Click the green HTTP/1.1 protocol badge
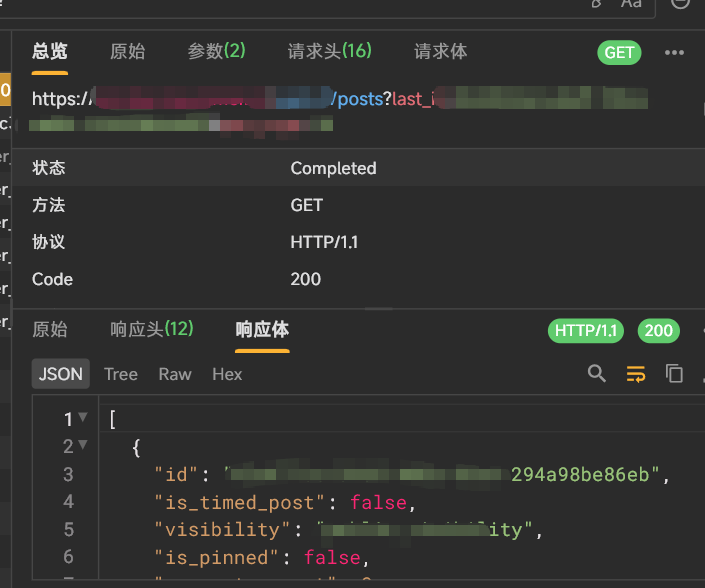Image resolution: width=705 pixels, height=588 pixels. click(588, 331)
